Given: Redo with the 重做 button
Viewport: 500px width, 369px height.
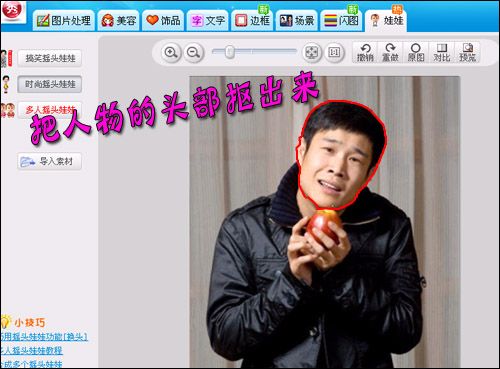Looking at the screenshot, I should [390, 53].
